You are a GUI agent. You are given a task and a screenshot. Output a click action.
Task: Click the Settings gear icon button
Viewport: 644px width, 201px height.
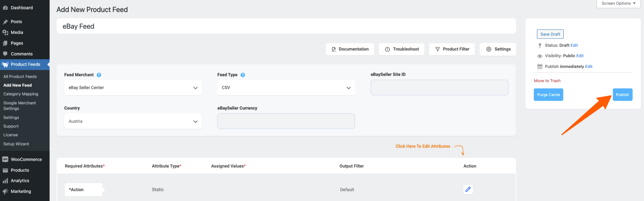point(489,49)
